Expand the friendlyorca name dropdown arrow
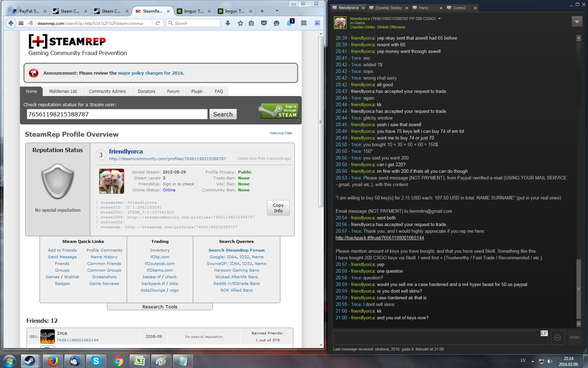The width and height of the screenshot is (588, 368). 440,19
